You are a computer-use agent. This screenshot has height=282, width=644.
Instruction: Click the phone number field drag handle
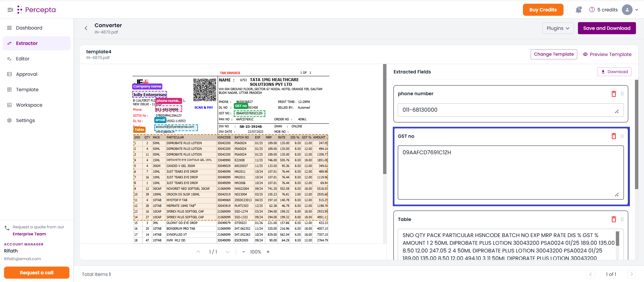tap(622, 94)
